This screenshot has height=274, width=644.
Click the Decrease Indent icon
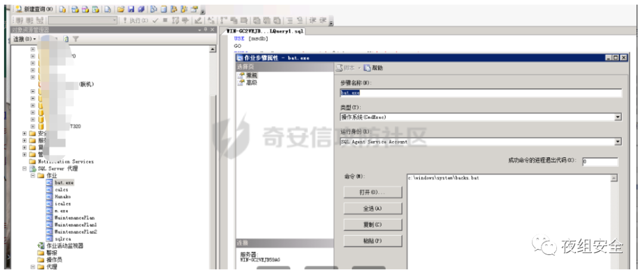click(312, 20)
